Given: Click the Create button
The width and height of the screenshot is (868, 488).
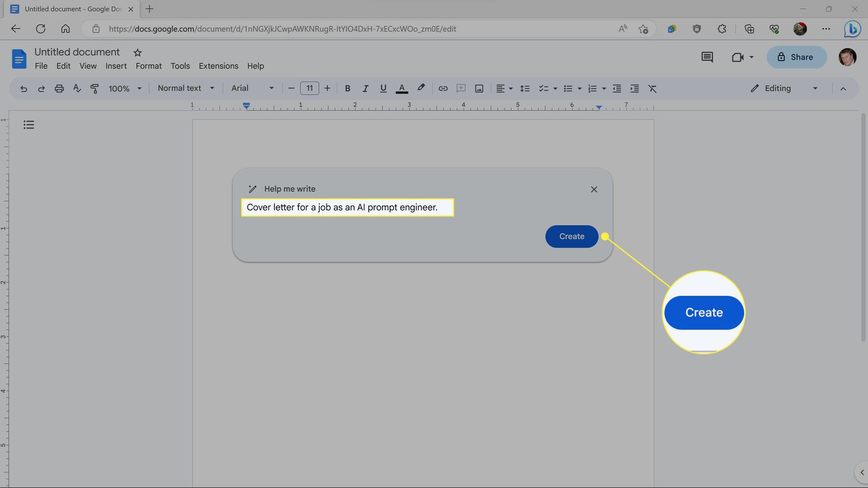Looking at the screenshot, I should point(571,236).
